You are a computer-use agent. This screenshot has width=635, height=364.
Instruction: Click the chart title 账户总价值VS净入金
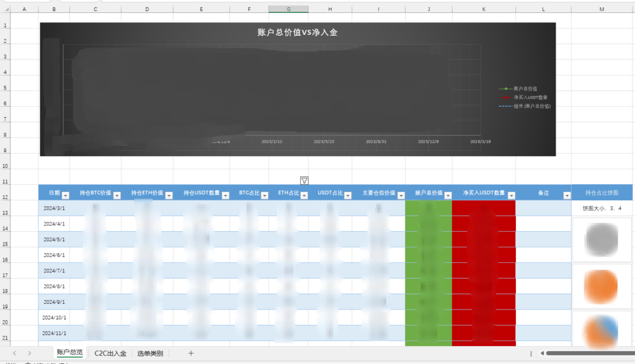(298, 32)
